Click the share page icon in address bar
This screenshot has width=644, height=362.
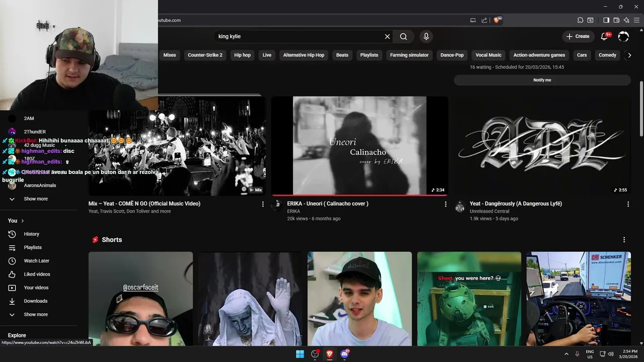coord(484,20)
